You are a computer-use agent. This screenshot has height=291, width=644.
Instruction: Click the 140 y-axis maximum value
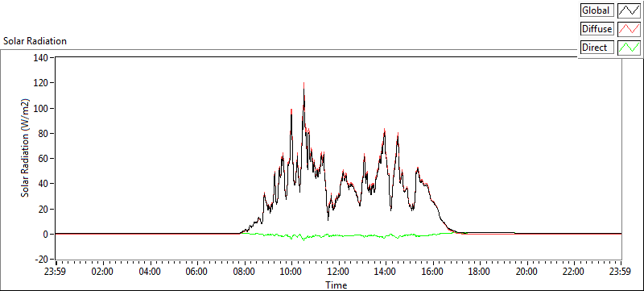point(40,58)
